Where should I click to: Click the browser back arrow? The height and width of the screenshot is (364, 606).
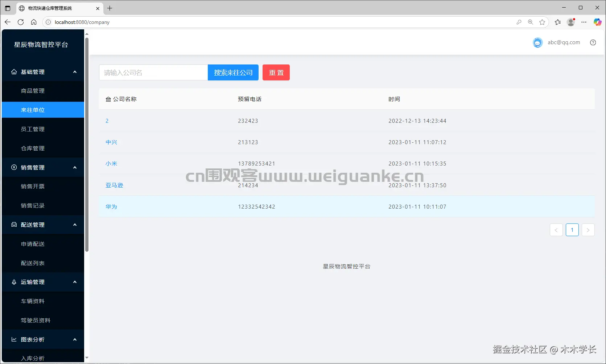[x=8, y=22]
